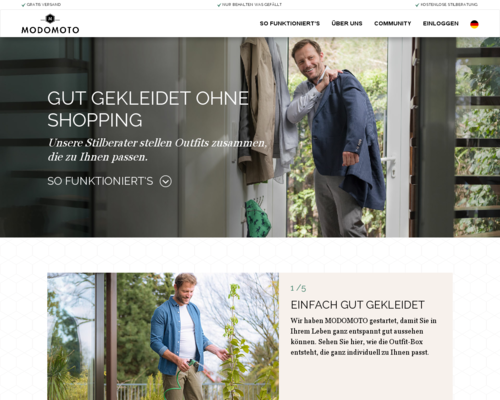The image size is (500, 400).
Task: Click the MODOMOTO wordmark to go home
Action: click(50, 30)
